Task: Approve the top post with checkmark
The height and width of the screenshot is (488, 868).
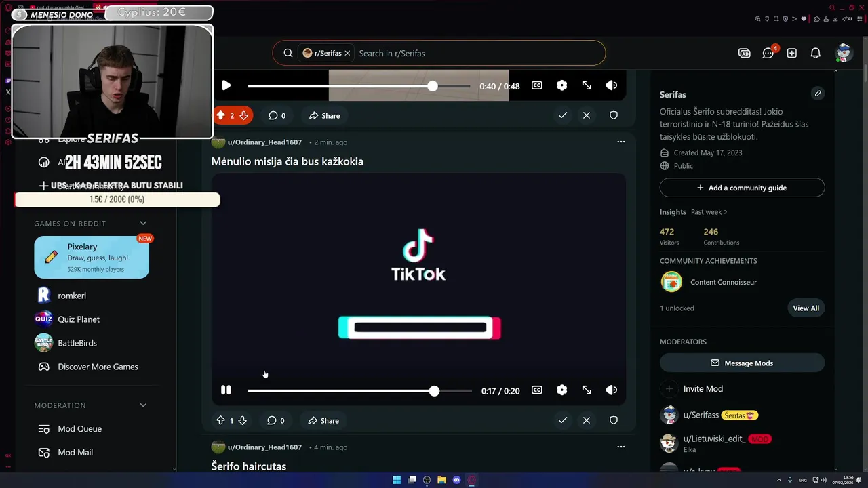Action: click(562, 115)
